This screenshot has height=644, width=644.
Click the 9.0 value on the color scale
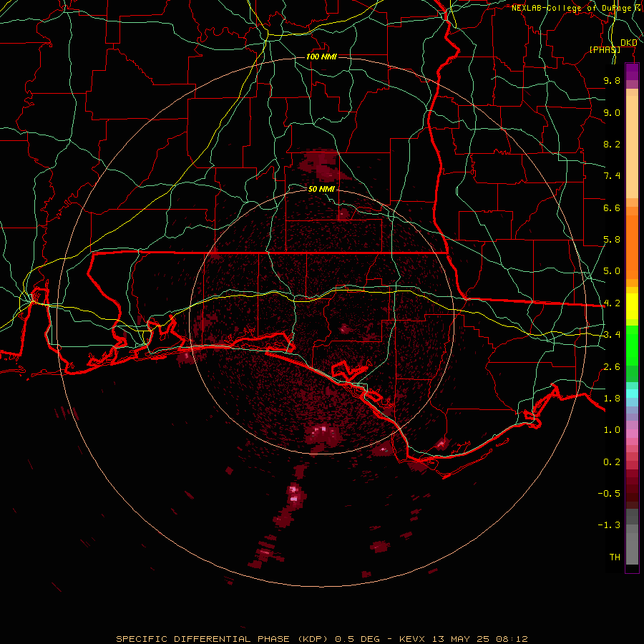click(x=612, y=112)
